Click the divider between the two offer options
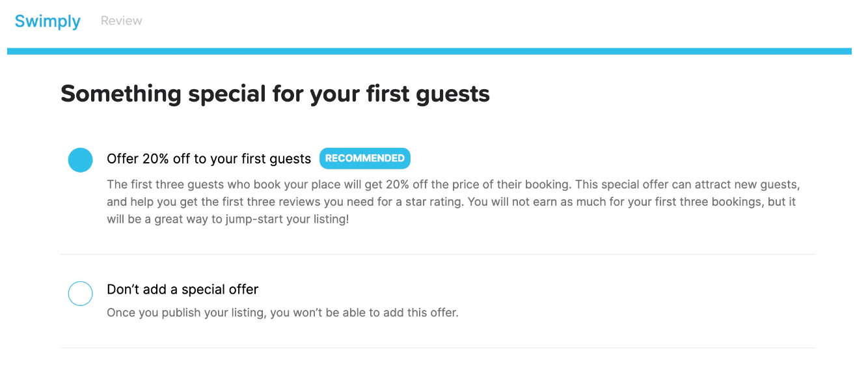Screen dimensions: 868x375 [x=437, y=255]
